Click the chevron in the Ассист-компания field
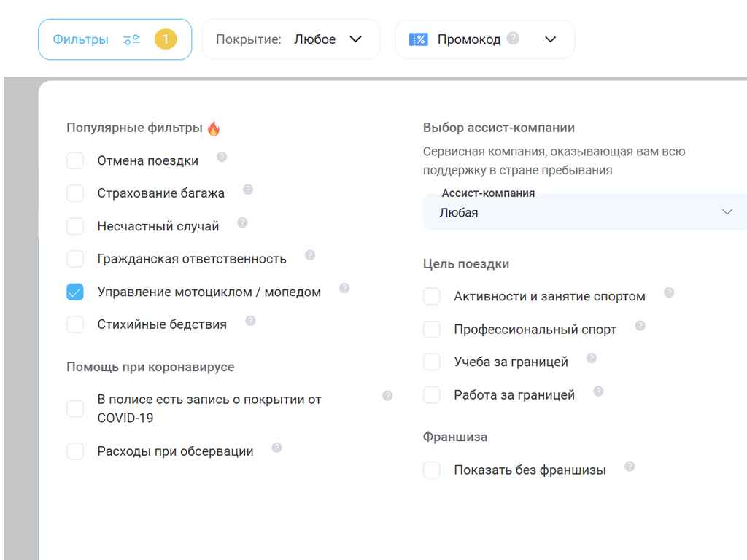This screenshot has width=747, height=560. click(727, 211)
